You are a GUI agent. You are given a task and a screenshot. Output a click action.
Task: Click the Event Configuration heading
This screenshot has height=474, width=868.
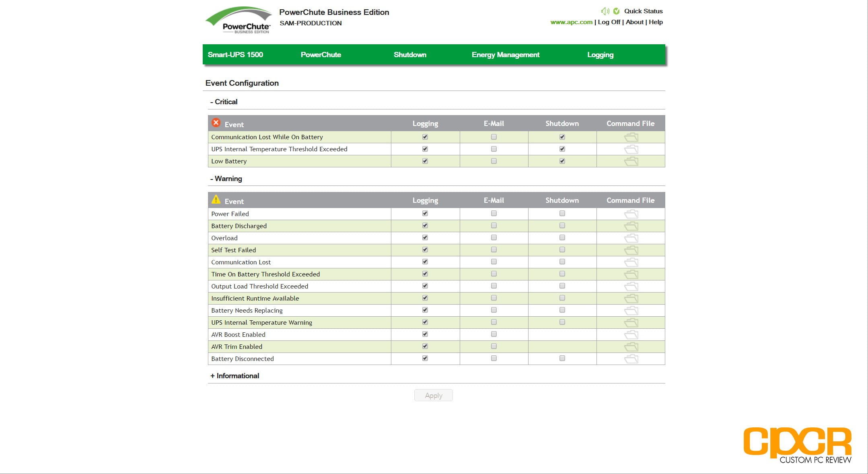point(242,83)
